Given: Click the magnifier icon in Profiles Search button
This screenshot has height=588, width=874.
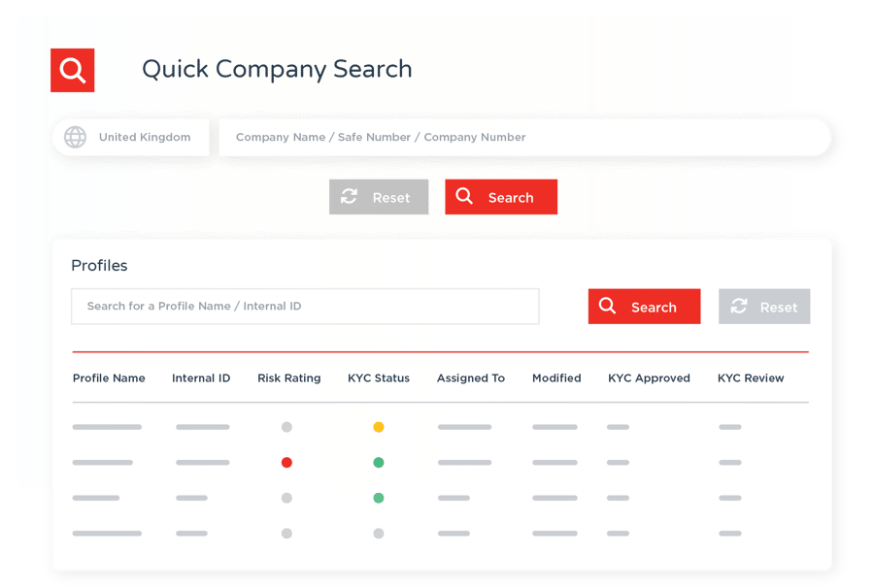Looking at the screenshot, I should 609,306.
